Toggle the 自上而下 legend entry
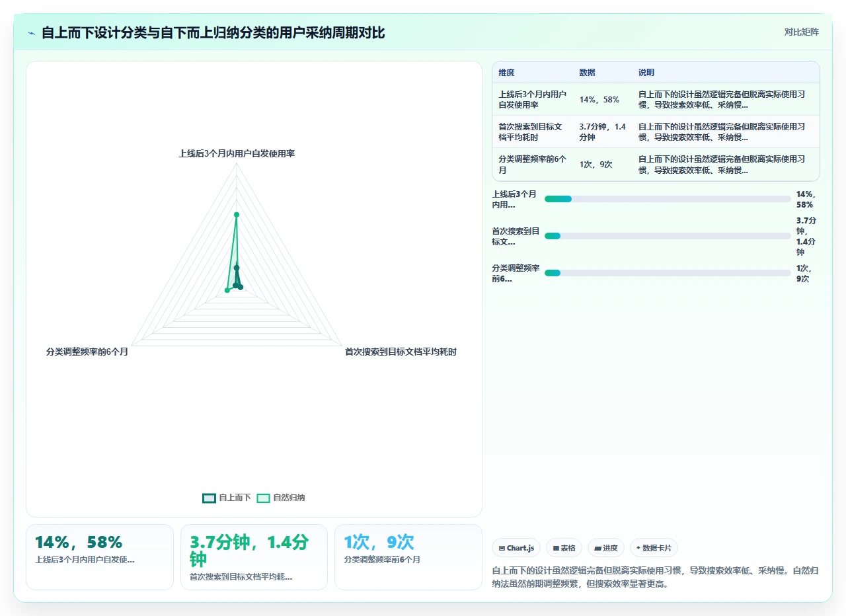 227,498
